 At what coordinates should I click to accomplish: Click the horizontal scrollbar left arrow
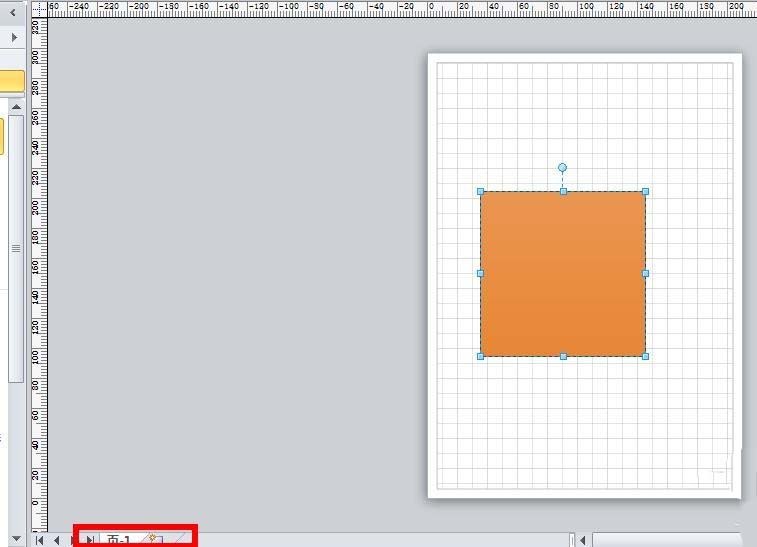583,540
